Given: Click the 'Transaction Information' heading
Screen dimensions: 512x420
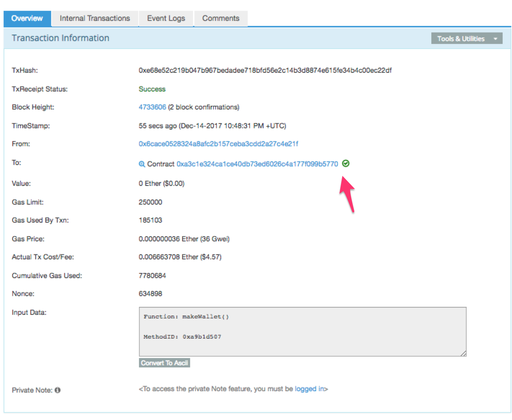Looking at the screenshot, I should pos(60,38).
